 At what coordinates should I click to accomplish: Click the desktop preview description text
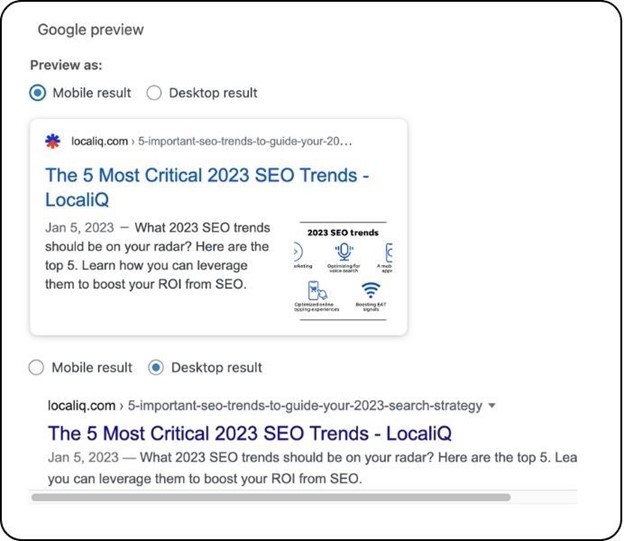300,467
